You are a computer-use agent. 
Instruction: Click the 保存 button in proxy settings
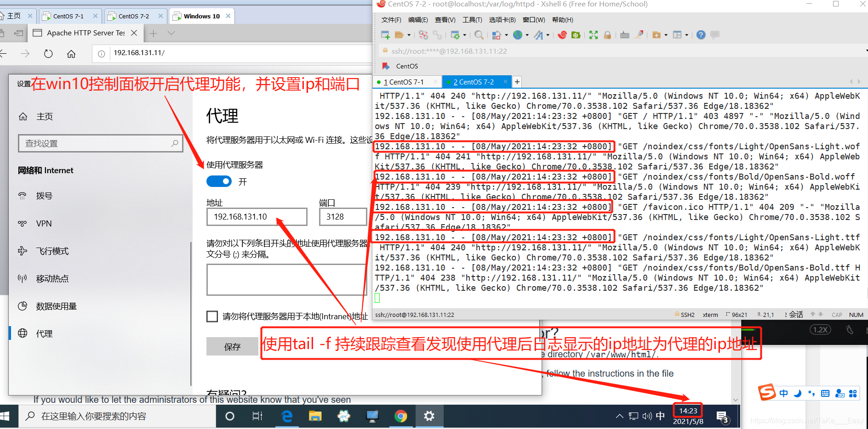(x=232, y=347)
